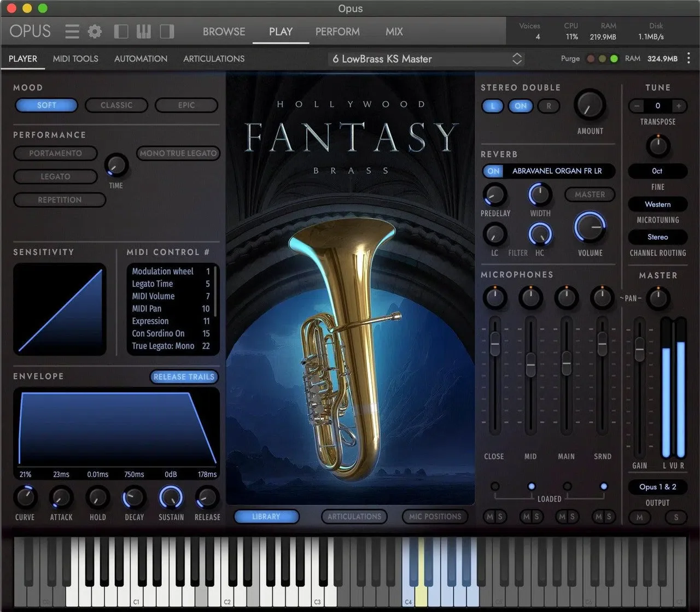Increase transpose with the plus button
Viewport: 700px width, 612px height.
click(x=679, y=105)
